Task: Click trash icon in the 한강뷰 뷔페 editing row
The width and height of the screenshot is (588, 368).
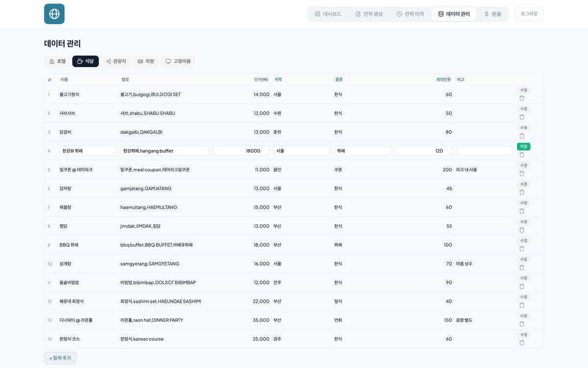Action: [522, 155]
